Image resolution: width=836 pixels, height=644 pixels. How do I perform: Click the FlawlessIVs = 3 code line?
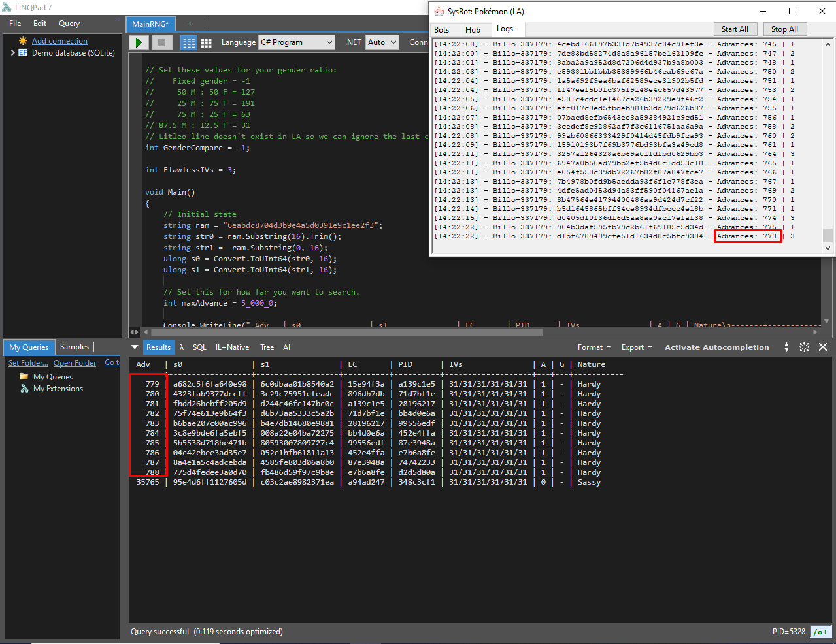[190, 170]
